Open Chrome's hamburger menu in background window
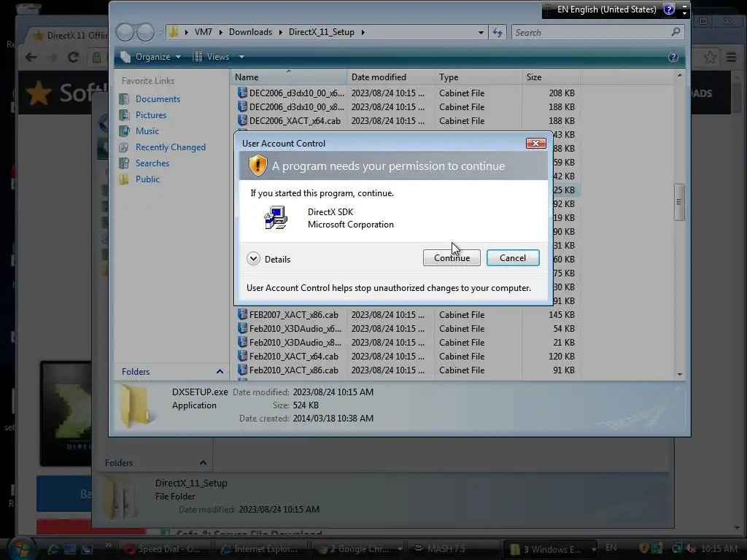The height and width of the screenshot is (560, 747). tap(731, 57)
